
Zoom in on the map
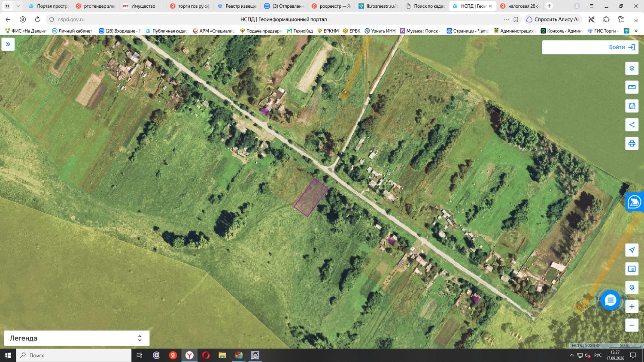pyautogui.click(x=632, y=306)
